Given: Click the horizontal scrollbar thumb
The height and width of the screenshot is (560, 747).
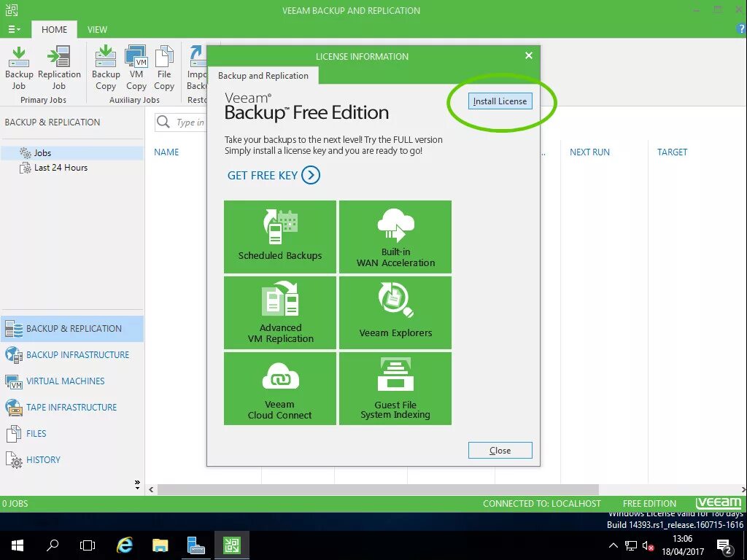Looking at the screenshot, I should pos(378,489).
